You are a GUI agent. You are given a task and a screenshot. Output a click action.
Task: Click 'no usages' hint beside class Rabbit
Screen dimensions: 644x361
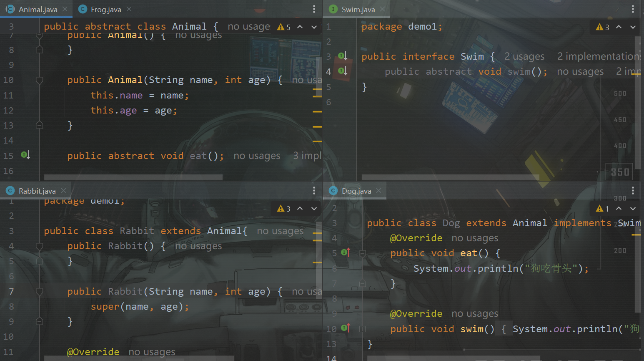(x=280, y=231)
